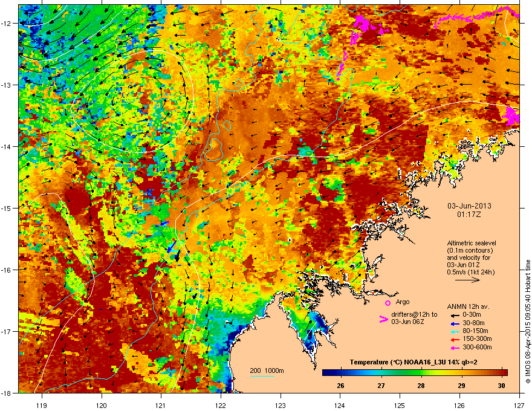Click the longitude axis label 127
532x411 pixels.
point(519,406)
